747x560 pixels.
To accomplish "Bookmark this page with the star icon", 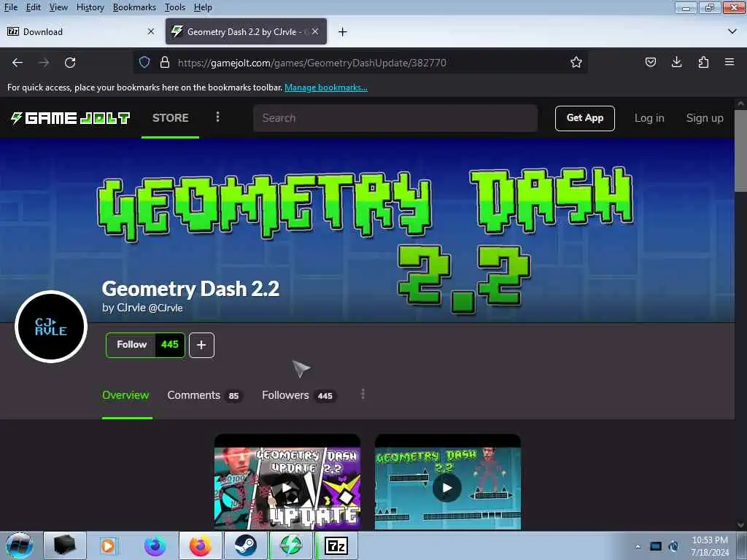I will pos(576,63).
